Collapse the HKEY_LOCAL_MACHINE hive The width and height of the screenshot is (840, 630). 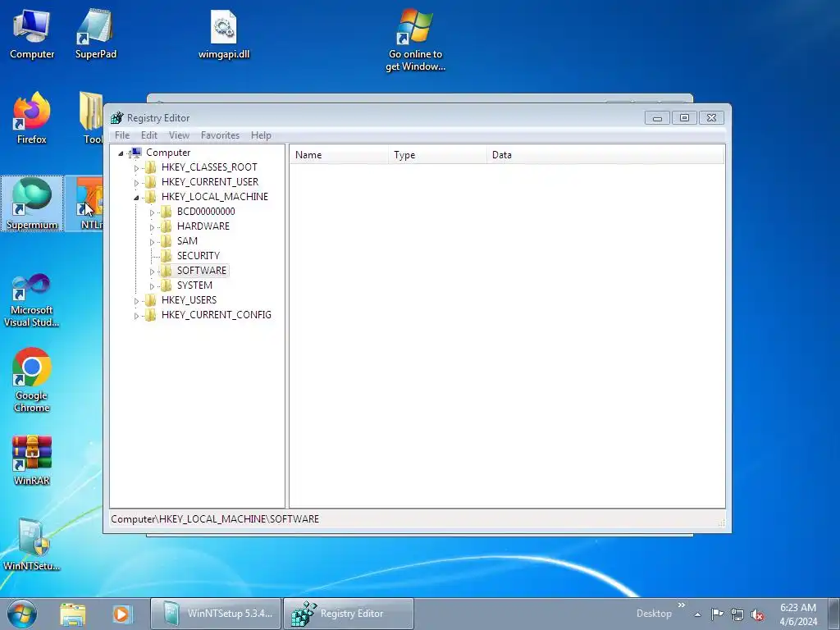click(x=137, y=198)
